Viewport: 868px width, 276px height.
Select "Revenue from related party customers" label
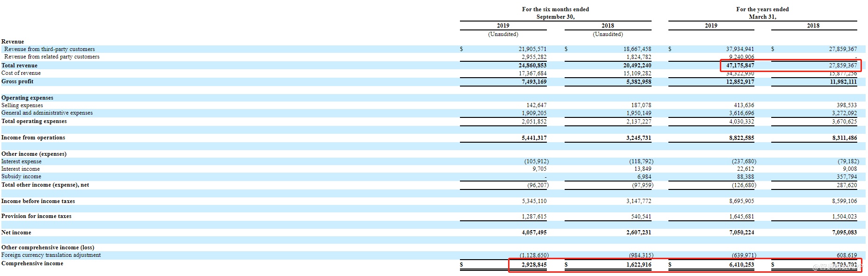51,57
